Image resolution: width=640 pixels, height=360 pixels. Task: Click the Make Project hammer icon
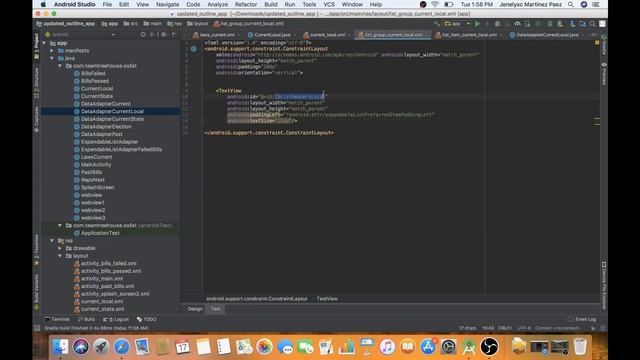coord(437,24)
